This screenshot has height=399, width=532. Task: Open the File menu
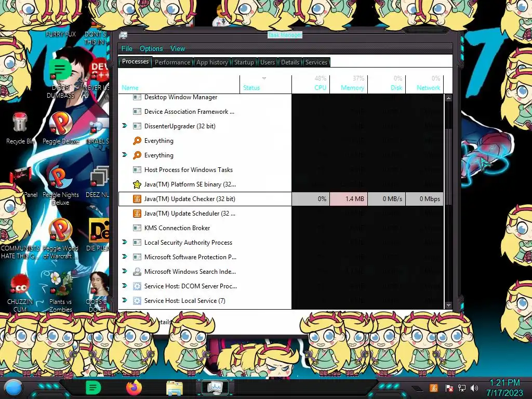click(x=127, y=48)
